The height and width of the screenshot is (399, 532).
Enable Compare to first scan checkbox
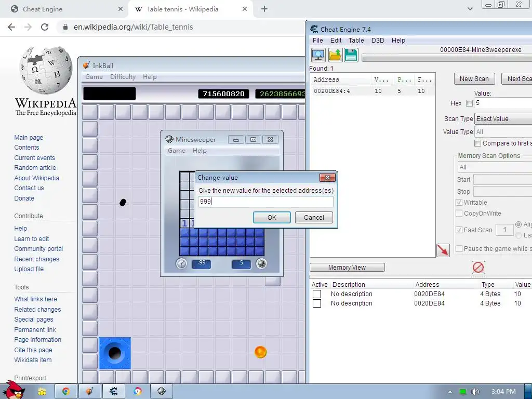(478, 143)
